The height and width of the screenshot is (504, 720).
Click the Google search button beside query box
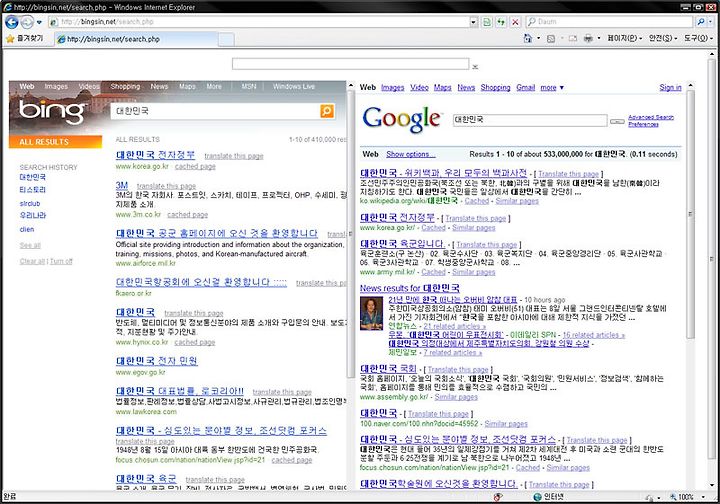pos(617,121)
